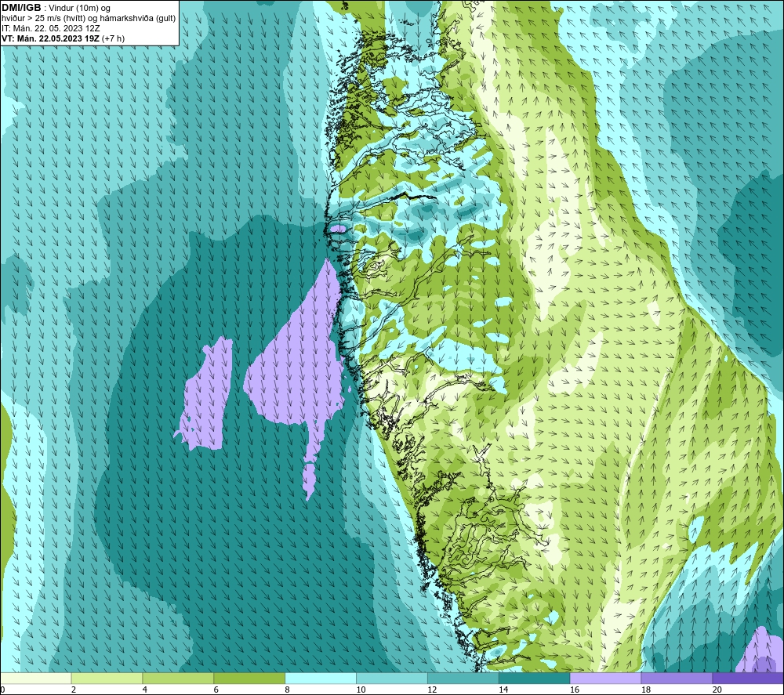The width and height of the screenshot is (784, 695).
Task: Click the above 20 m/s dark purple legend swatch
Action: (748, 678)
